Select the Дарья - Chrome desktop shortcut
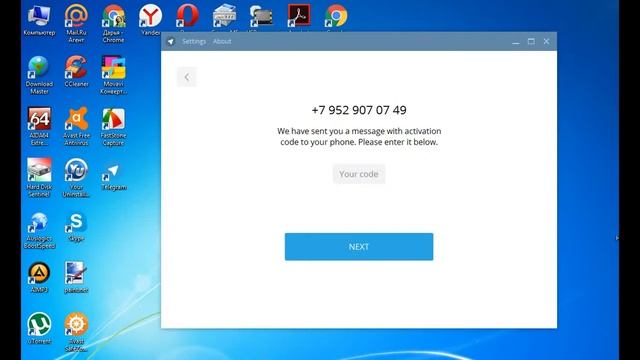This screenshot has height=360, width=640. 113,23
